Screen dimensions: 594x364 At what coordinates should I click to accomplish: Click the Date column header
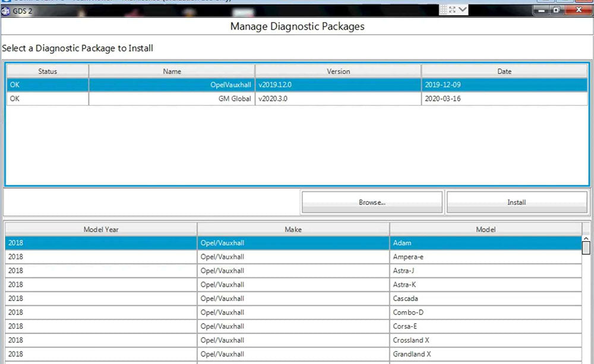[504, 71]
